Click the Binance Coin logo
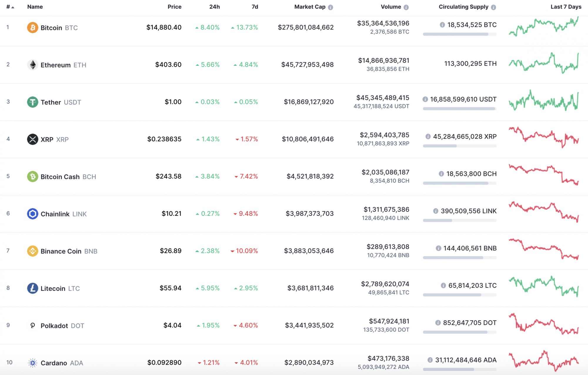588x375 pixels. pyautogui.click(x=33, y=251)
